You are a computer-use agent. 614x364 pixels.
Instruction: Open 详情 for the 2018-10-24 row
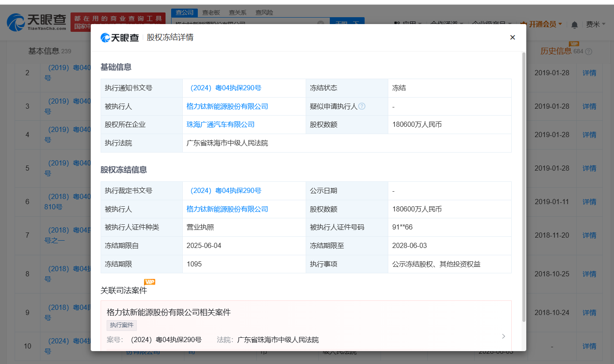click(x=589, y=313)
